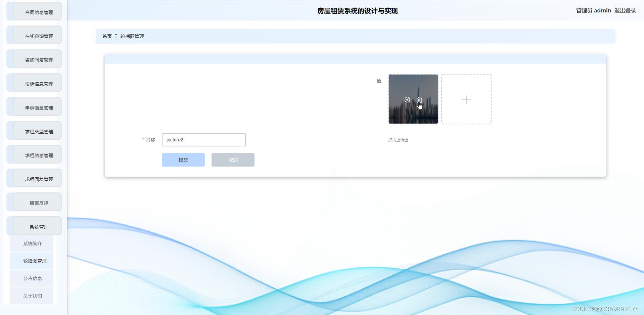Click 轮播图管理 in breadcrumb
The image size is (644, 315).
coord(132,36)
